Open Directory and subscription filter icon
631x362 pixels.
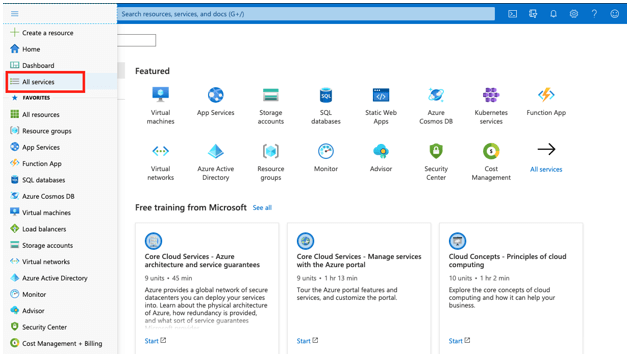coord(533,14)
